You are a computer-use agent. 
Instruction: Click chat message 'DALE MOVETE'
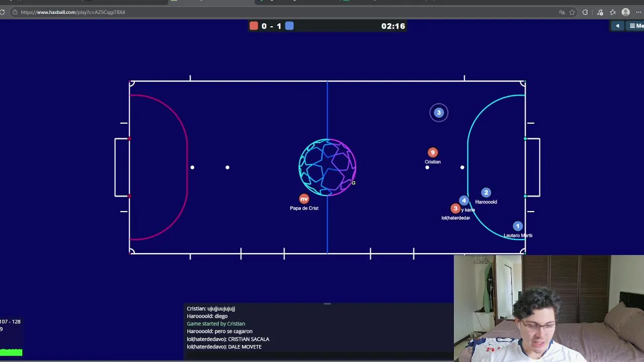click(x=245, y=346)
